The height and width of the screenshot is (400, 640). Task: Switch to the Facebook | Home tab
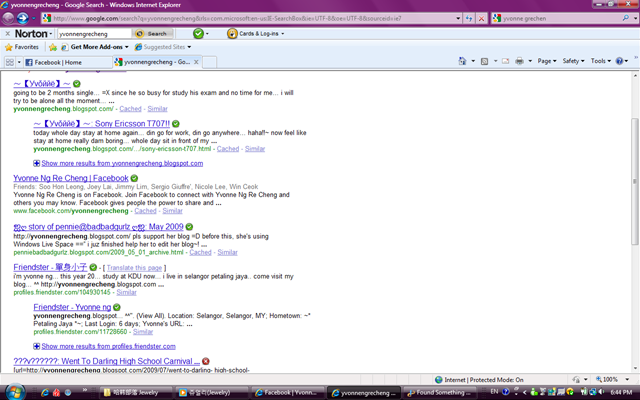[67, 62]
